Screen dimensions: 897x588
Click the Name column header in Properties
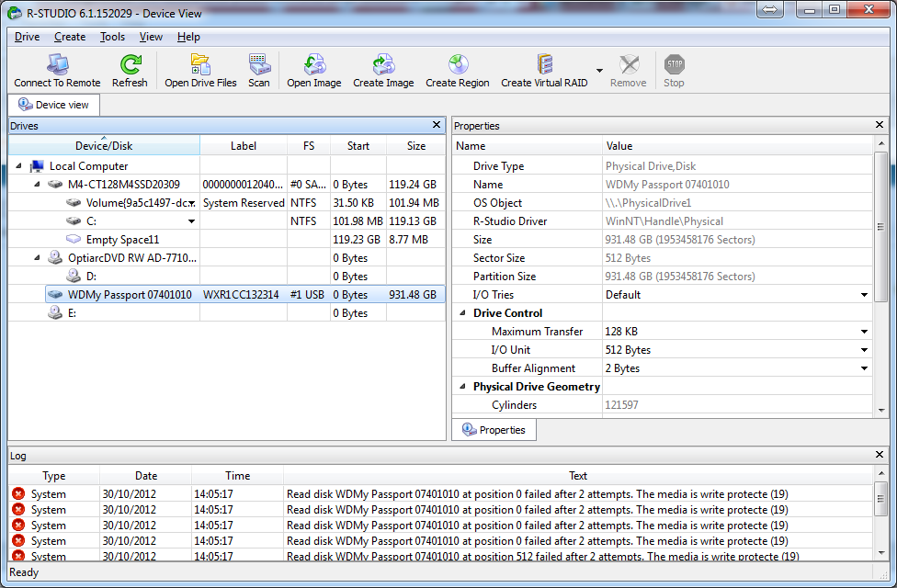[527, 146]
